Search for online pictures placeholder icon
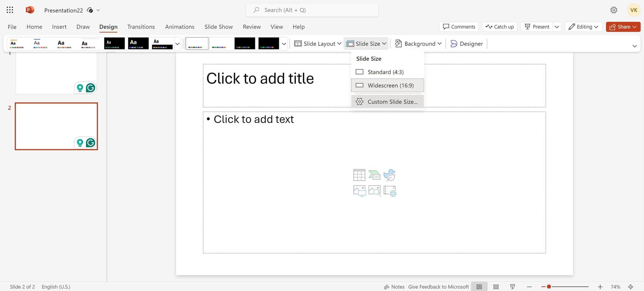The image size is (644, 291). (375, 191)
